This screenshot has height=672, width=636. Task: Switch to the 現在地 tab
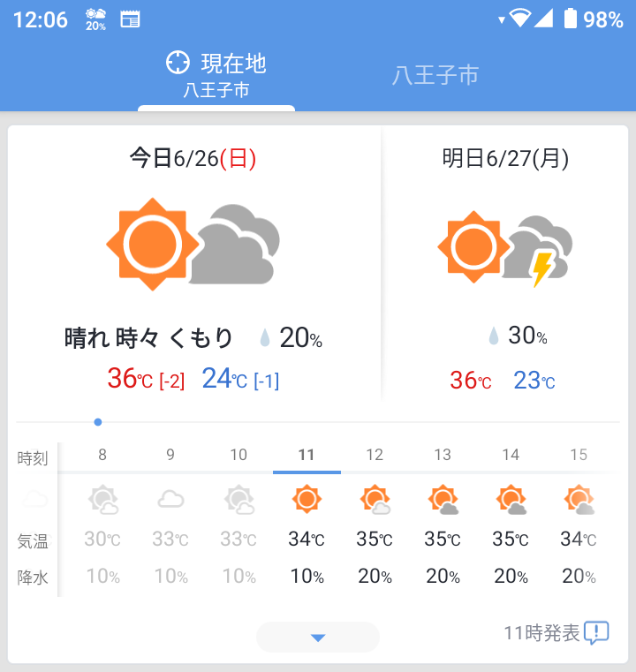216,74
